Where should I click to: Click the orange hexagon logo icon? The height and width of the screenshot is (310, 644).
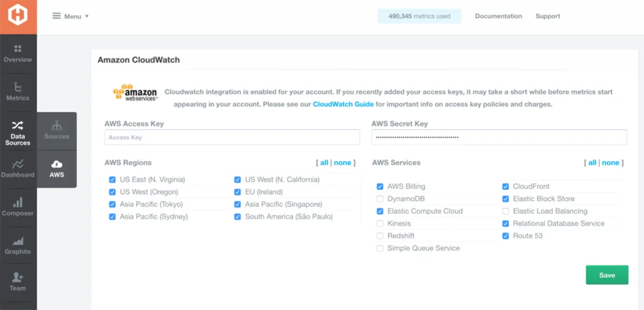(x=18, y=17)
